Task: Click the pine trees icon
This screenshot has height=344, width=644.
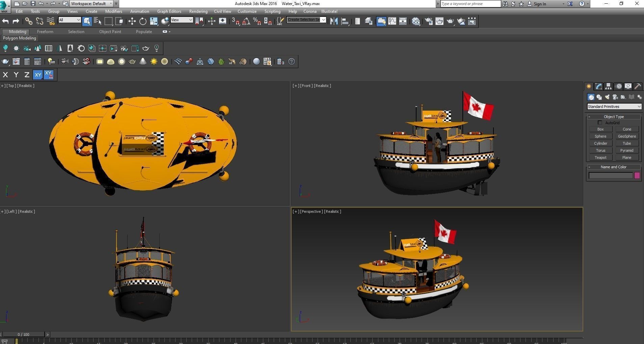Action: (x=38, y=48)
